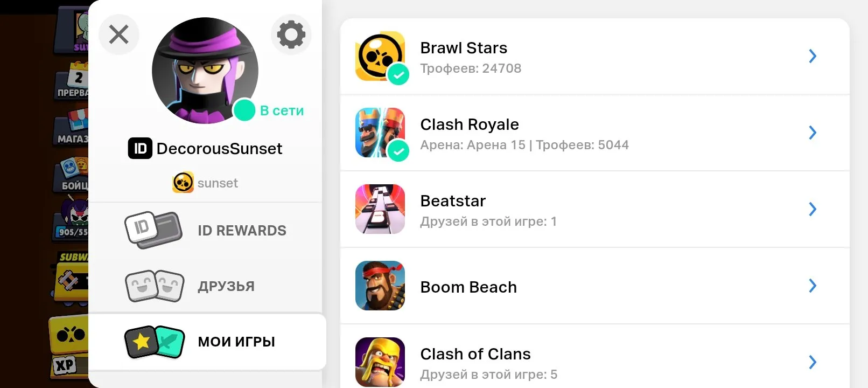This screenshot has width=868, height=388.
Task: Click the DecorousSunset ID name
Action: 219,149
